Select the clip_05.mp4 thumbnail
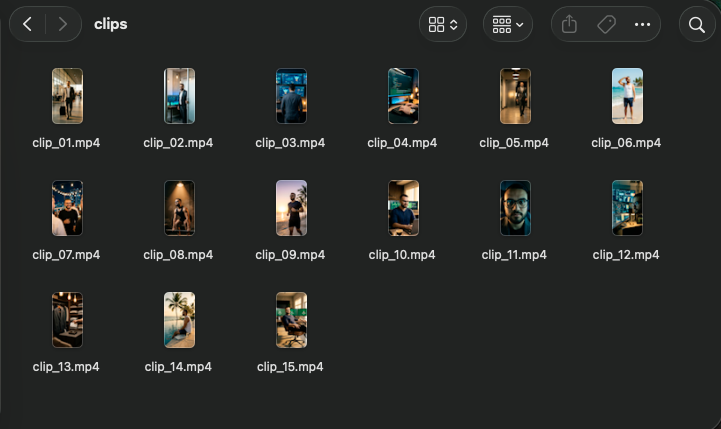This screenshot has height=429, width=721. pos(515,96)
